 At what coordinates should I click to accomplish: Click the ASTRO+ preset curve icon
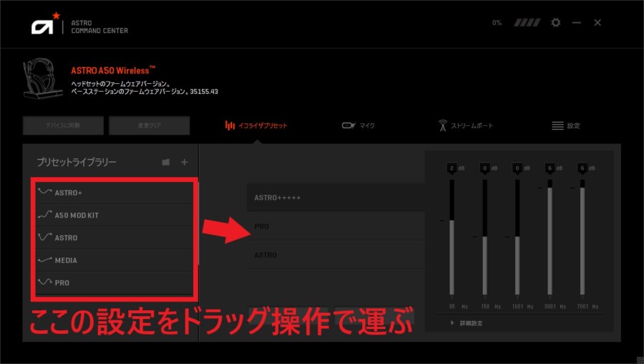click(44, 192)
